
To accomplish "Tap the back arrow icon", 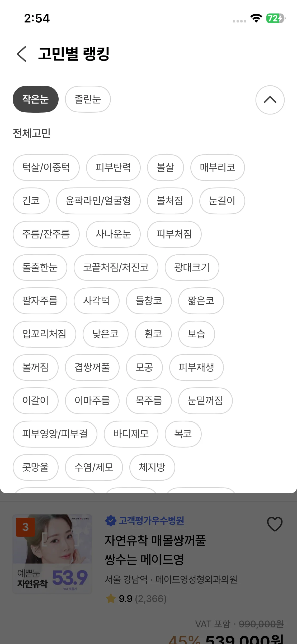I will 22,54.
